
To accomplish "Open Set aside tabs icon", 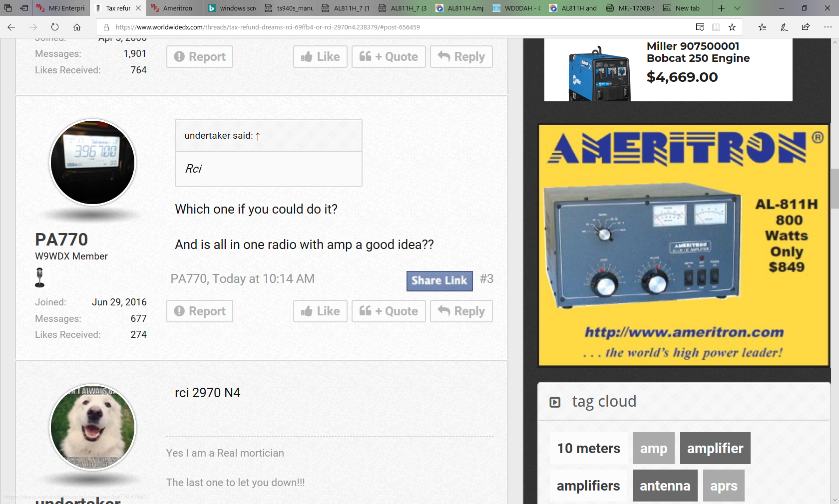I will [24, 8].
